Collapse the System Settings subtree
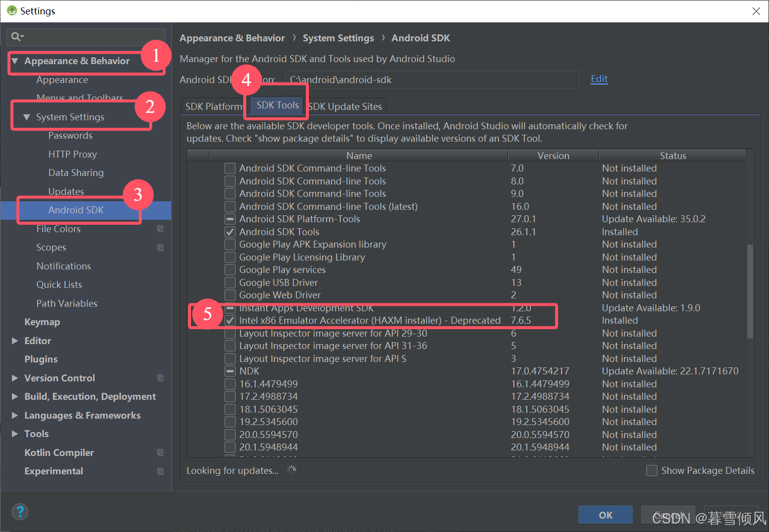 (x=27, y=117)
